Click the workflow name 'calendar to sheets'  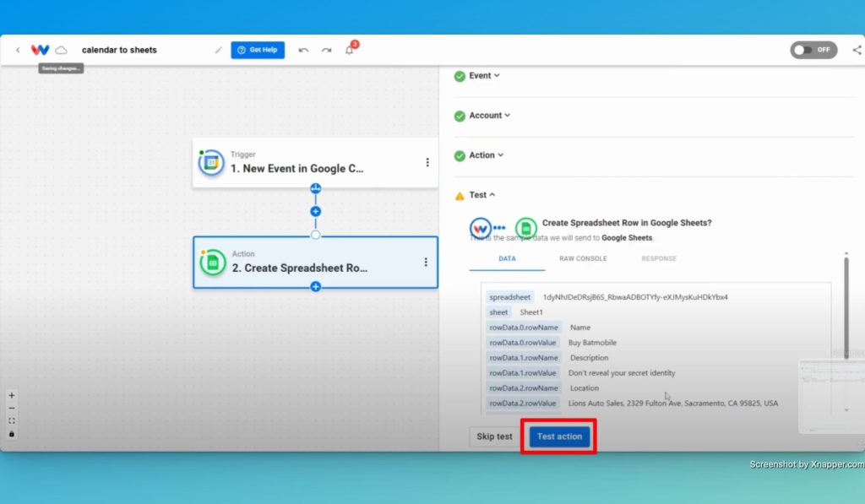coord(119,50)
